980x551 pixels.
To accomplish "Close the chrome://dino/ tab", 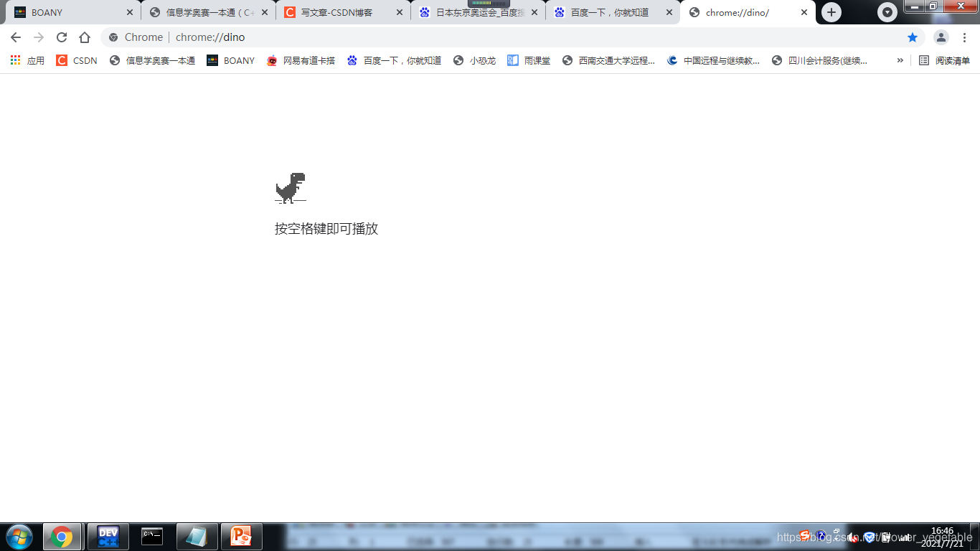I will 804,12.
